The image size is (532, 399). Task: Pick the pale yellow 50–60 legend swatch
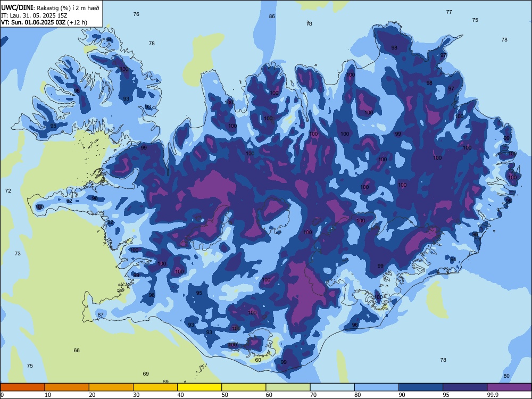244,387
